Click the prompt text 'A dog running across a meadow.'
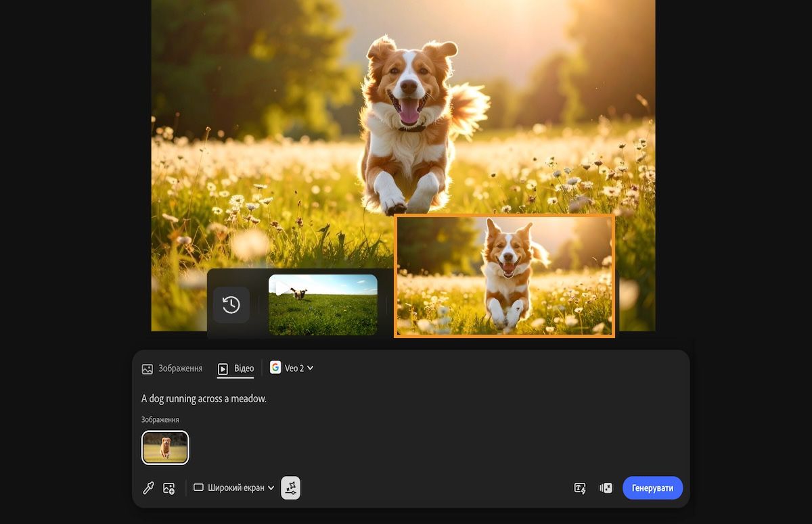The width and height of the screenshot is (812, 524). [204, 399]
